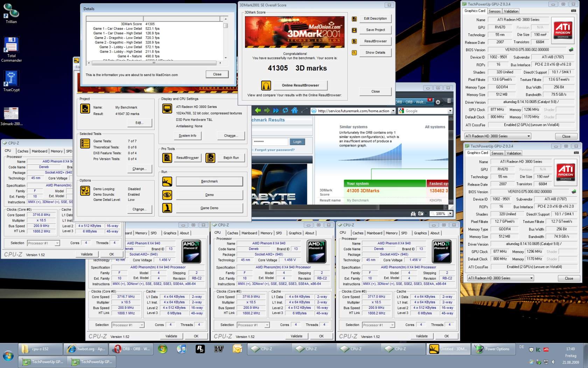Click the horizontal scrollbar in Details results list
588x368 pixels.
pyautogui.click(x=155, y=63)
